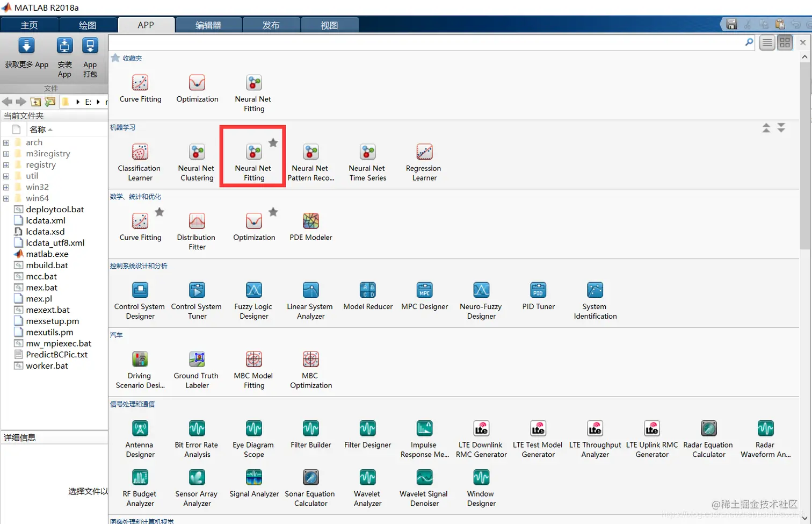The image size is (812, 524).
Task: Switch to grid view of apps
Action: click(785, 42)
